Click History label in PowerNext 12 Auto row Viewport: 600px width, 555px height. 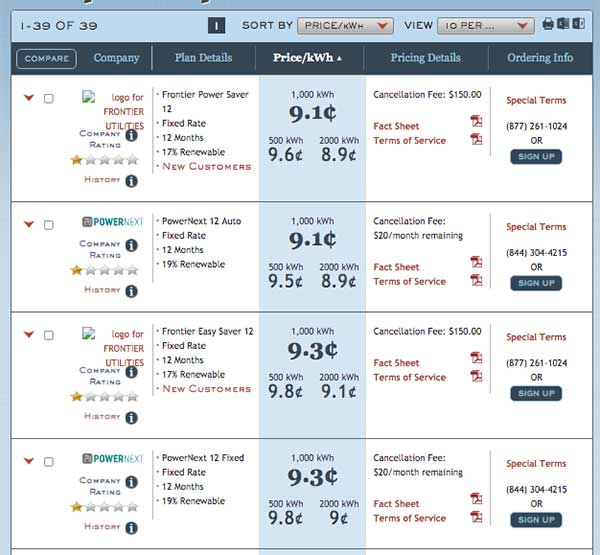[x=102, y=290]
